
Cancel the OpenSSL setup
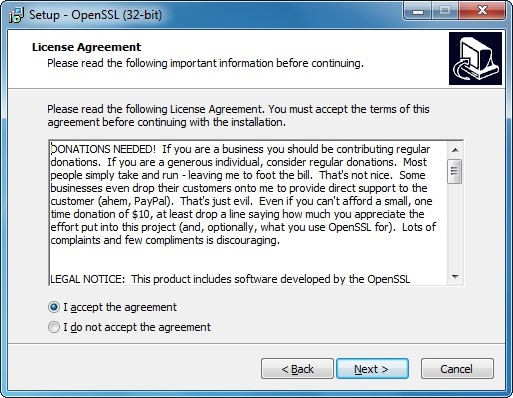point(457,369)
